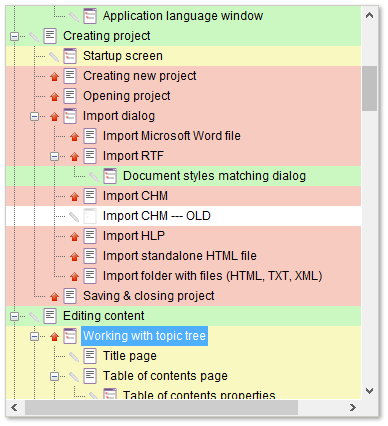Screen dimensions: 388x426
Task: Select the Table of contents page topic
Action: tap(165, 376)
